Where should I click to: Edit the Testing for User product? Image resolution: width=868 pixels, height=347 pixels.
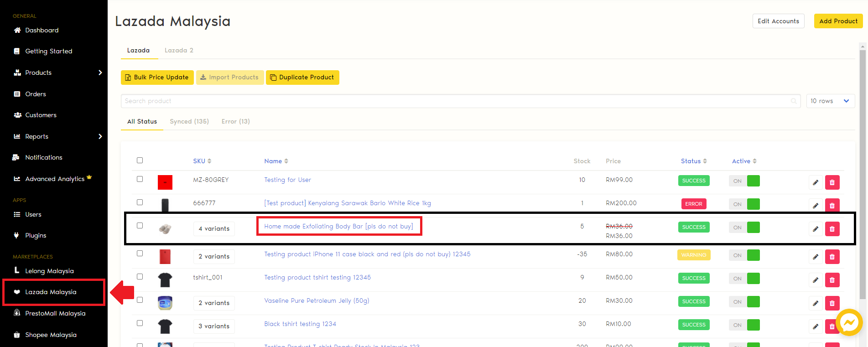[x=816, y=182]
